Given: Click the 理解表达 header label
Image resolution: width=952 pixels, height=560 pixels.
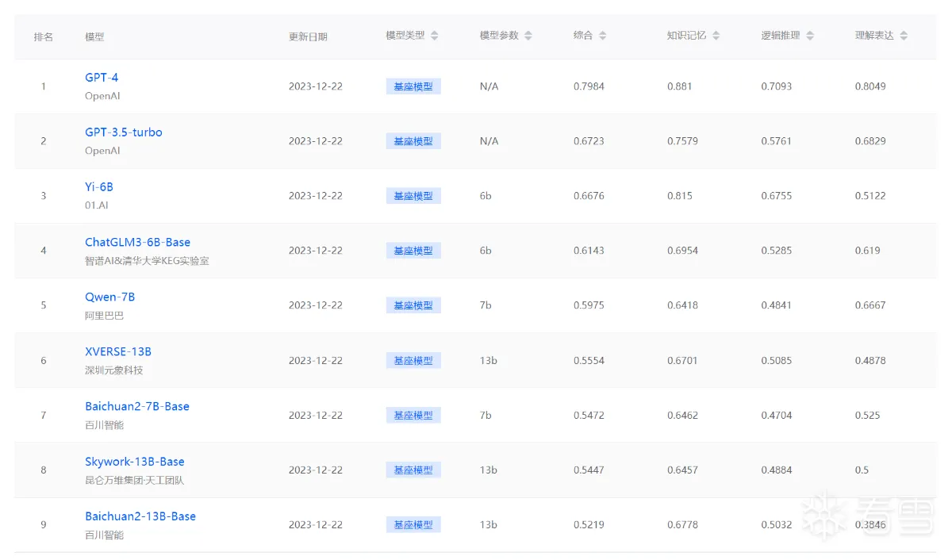Looking at the screenshot, I should pyautogui.click(x=874, y=36).
